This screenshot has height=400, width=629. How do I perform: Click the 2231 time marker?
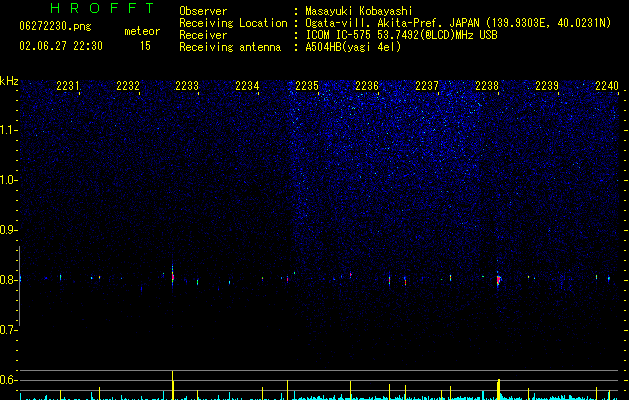coord(68,86)
